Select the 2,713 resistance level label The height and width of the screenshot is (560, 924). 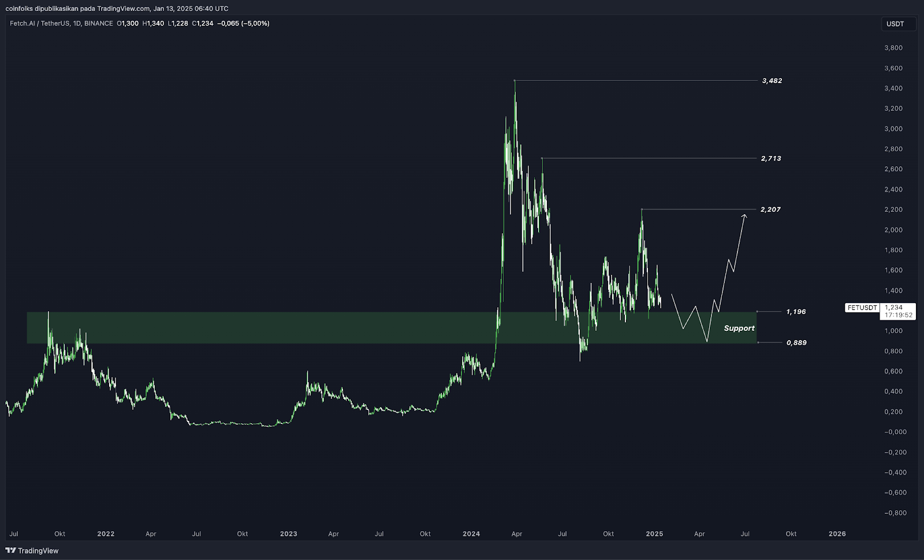pyautogui.click(x=771, y=158)
